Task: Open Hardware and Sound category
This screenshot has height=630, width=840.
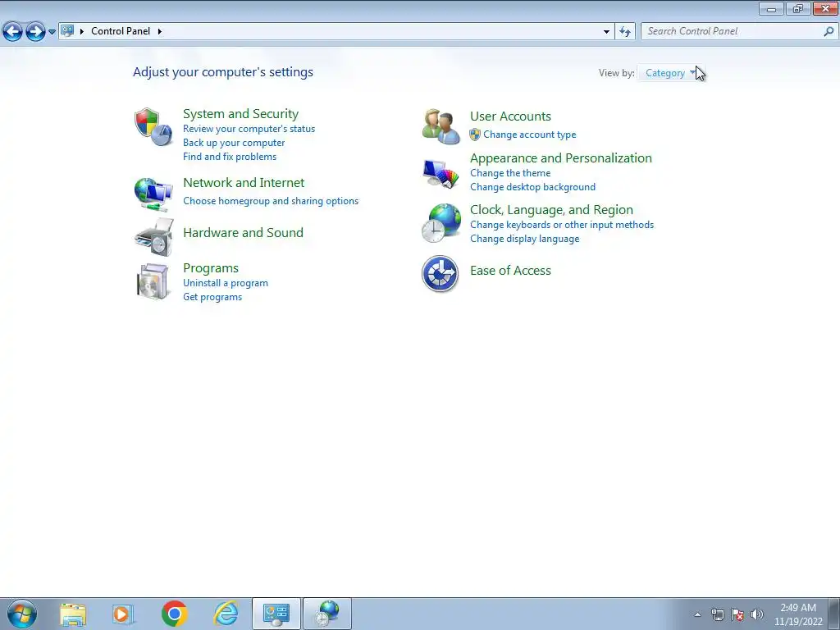Action: click(243, 232)
